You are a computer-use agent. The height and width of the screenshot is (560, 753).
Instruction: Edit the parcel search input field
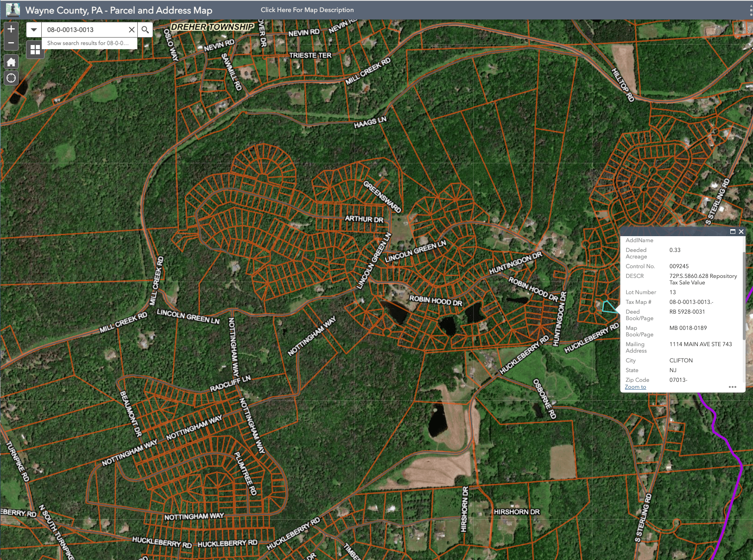[85, 30]
